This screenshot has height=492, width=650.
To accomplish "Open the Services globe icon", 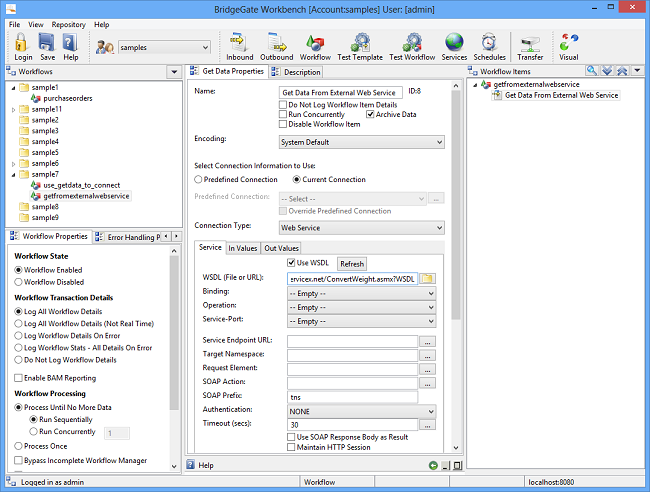I will [454, 46].
